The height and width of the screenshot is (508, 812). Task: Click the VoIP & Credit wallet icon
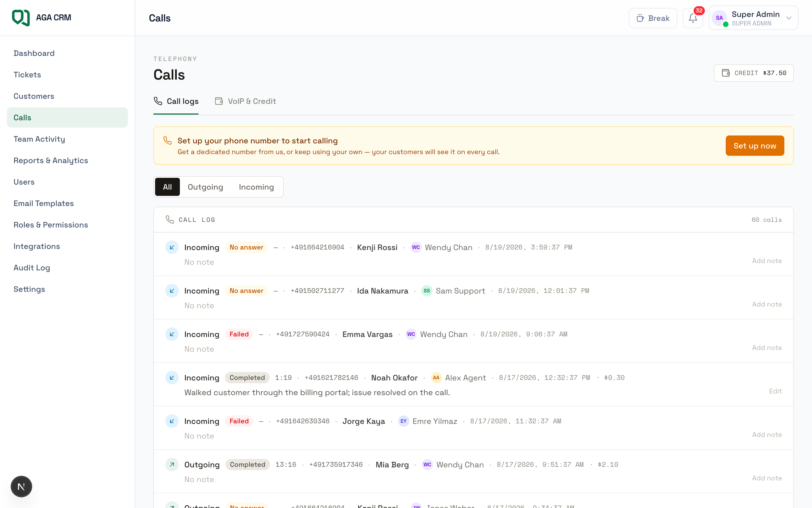point(219,101)
